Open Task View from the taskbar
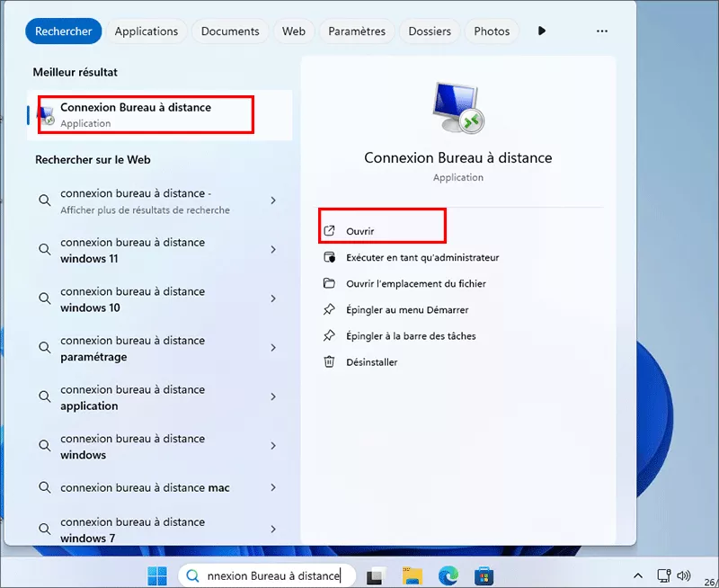The width and height of the screenshot is (719, 588). (374, 575)
